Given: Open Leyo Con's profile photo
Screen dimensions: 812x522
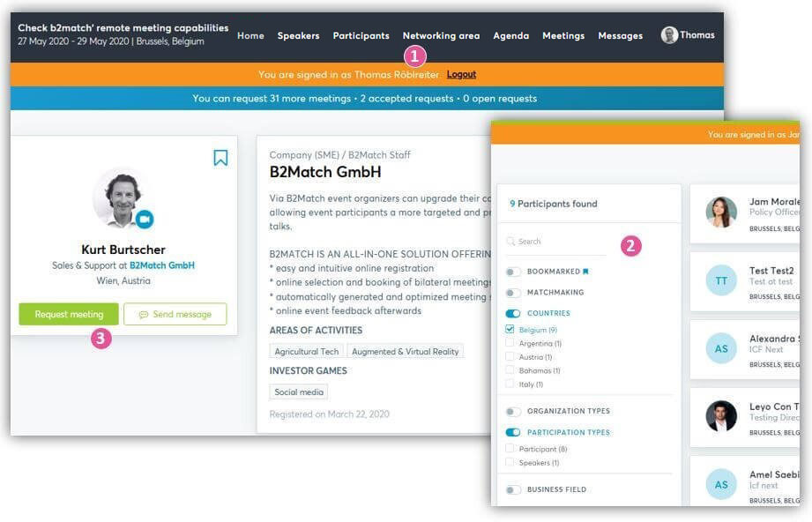Looking at the screenshot, I should (x=721, y=416).
